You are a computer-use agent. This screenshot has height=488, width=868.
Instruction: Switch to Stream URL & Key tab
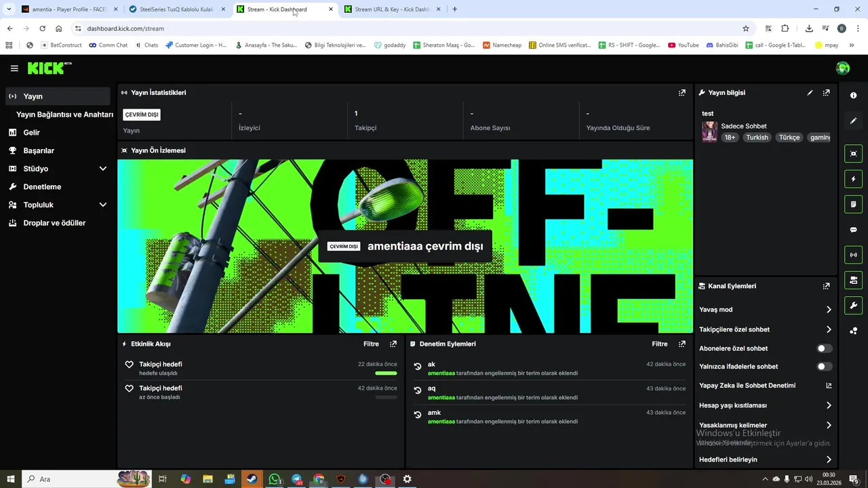[393, 9]
